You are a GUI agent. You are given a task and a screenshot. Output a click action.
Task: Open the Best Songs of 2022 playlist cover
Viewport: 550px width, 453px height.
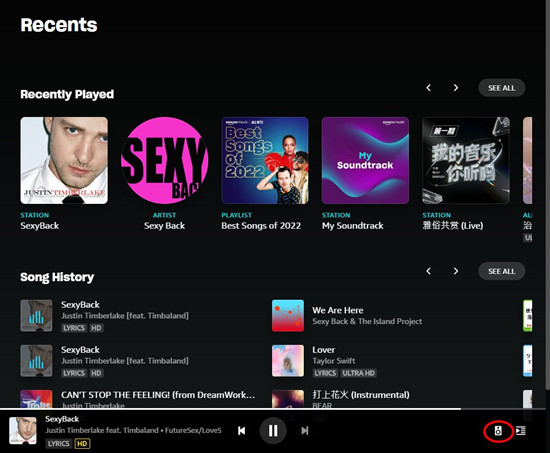point(265,160)
